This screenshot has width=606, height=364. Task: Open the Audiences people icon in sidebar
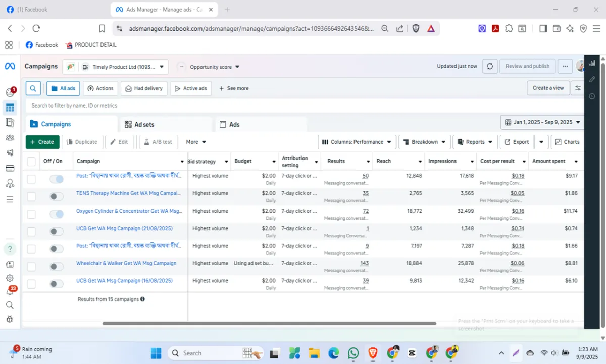(10, 137)
